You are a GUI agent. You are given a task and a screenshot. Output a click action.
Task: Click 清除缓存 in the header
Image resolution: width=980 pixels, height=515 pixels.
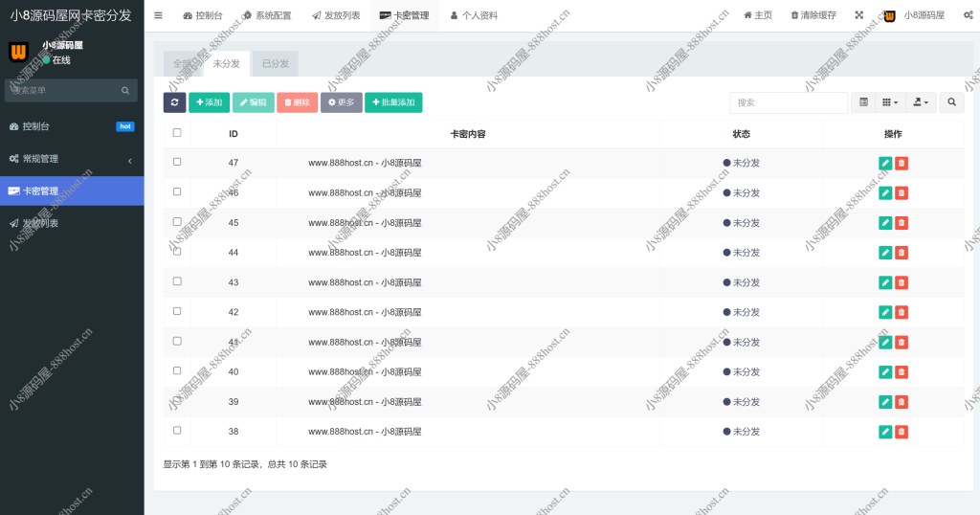pos(813,15)
